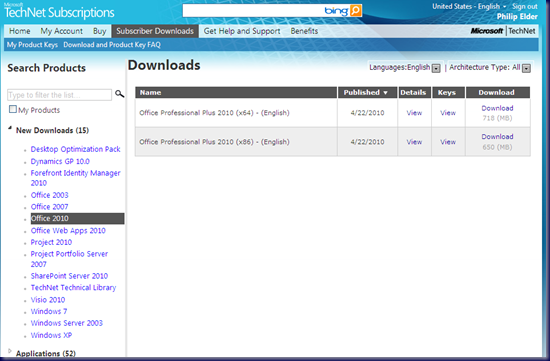View keys for Office 2010 x64
This screenshot has height=361, width=550.
(448, 113)
